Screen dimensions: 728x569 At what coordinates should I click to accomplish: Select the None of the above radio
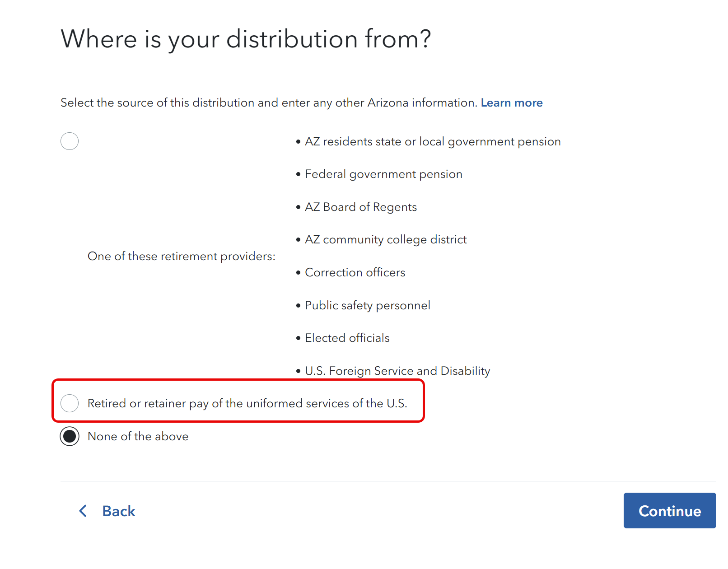pyautogui.click(x=70, y=436)
